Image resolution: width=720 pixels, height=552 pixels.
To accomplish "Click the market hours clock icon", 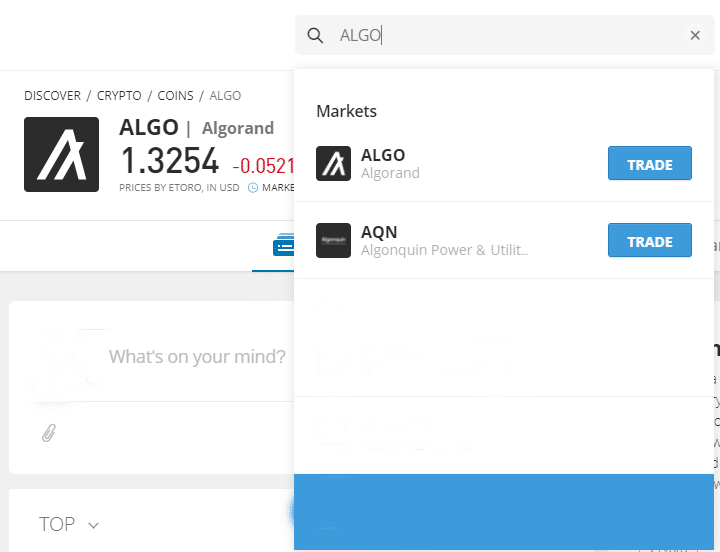I will click(x=253, y=188).
